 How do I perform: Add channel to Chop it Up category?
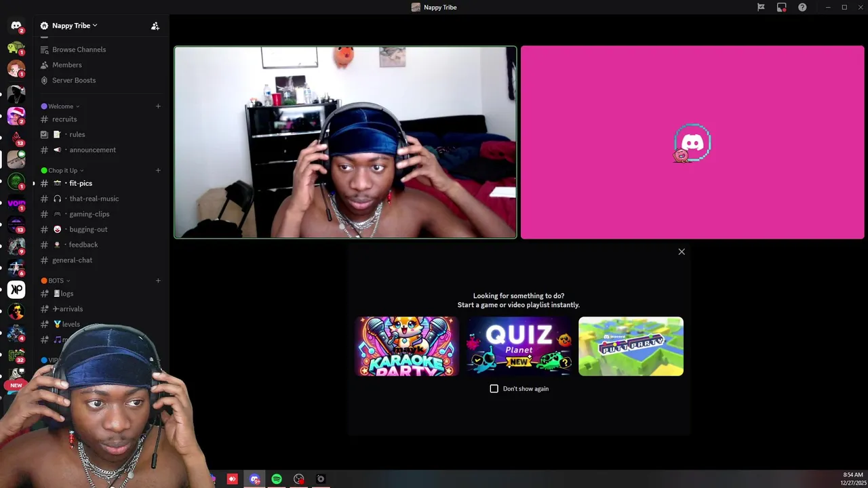pyautogui.click(x=158, y=170)
